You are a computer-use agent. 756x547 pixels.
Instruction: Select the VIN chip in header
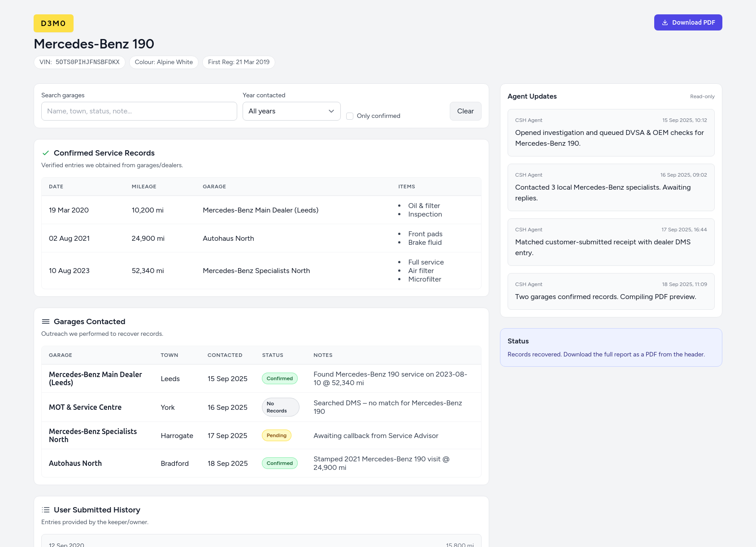pyautogui.click(x=79, y=62)
